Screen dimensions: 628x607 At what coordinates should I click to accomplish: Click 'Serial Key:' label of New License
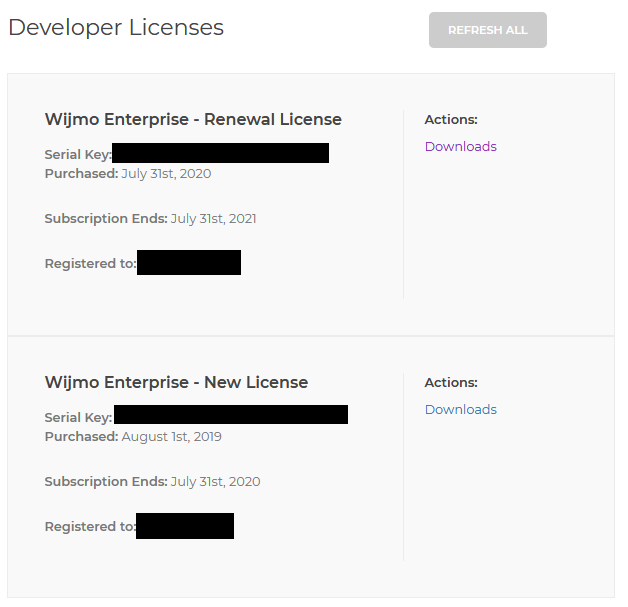point(78,418)
